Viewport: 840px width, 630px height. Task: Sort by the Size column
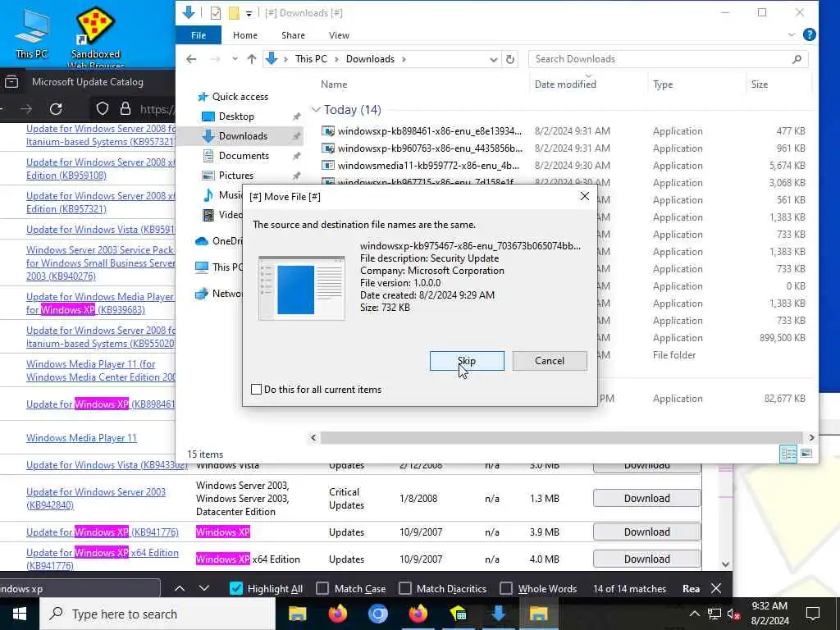[759, 84]
